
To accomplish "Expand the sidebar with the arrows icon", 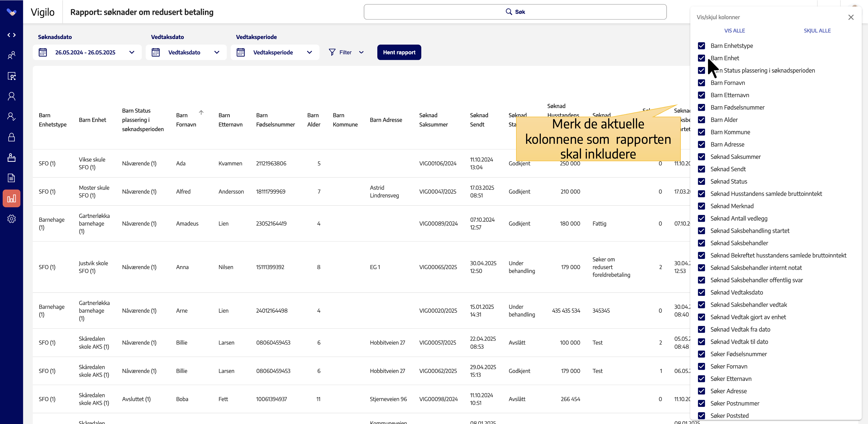I will coord(12,35).
